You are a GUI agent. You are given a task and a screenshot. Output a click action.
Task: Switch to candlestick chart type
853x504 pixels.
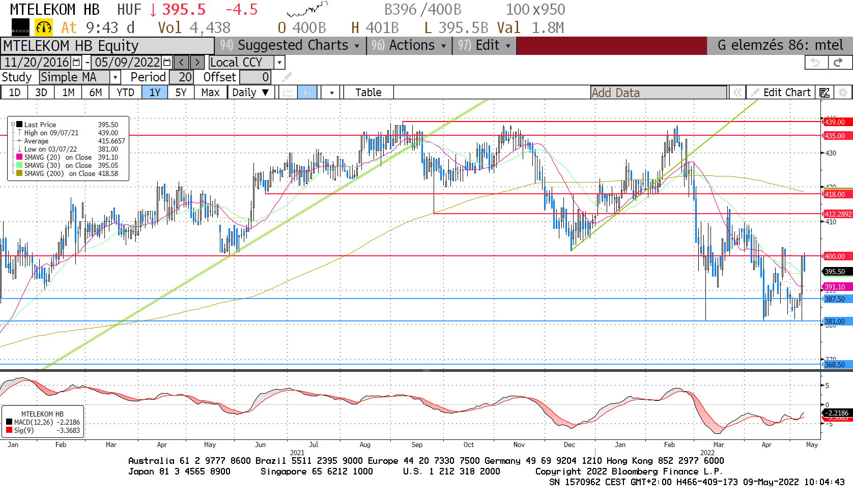[307, 93]
